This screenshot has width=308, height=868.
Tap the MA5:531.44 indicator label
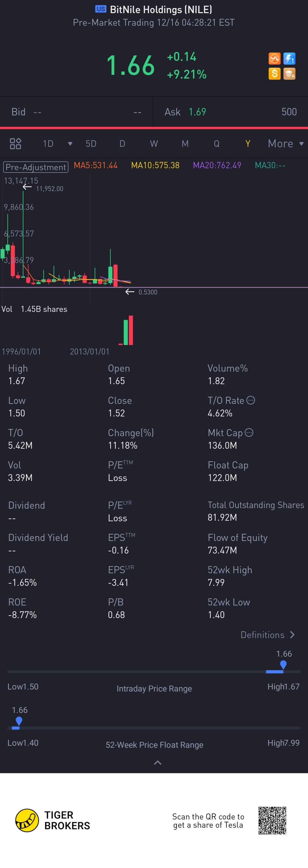coord(96,165)
